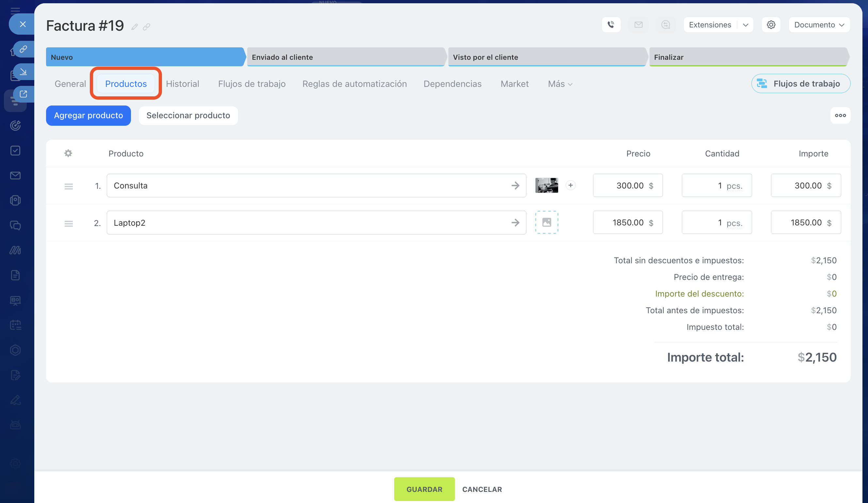Click the envelope email icon in header

coord(638,25)
